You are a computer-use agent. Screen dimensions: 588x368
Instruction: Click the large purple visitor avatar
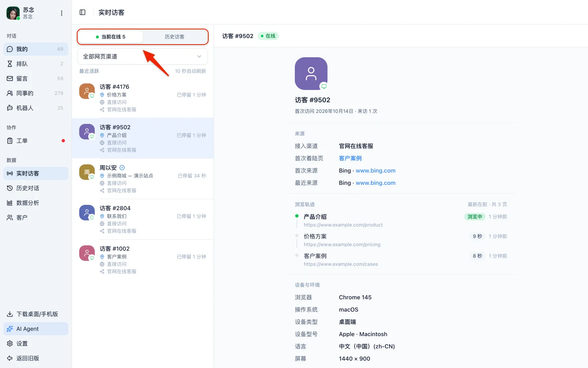pyautogui.click(x=311, y=74)
